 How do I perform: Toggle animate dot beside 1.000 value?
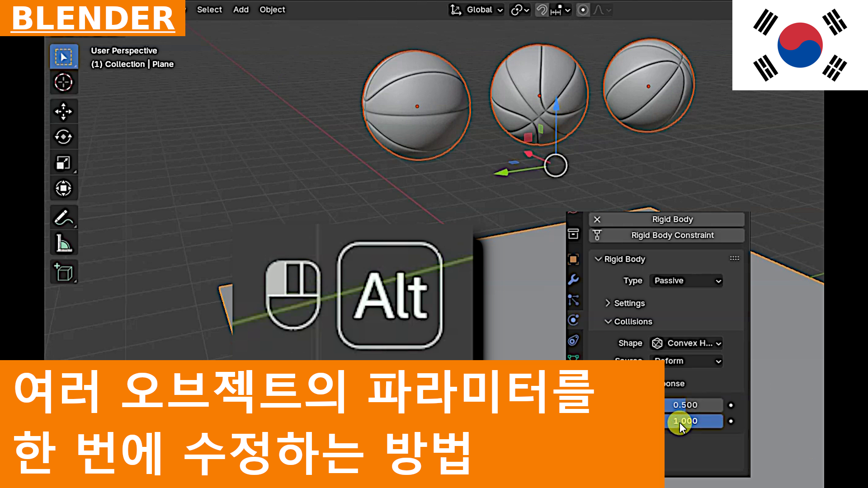(x=731, y=421)
